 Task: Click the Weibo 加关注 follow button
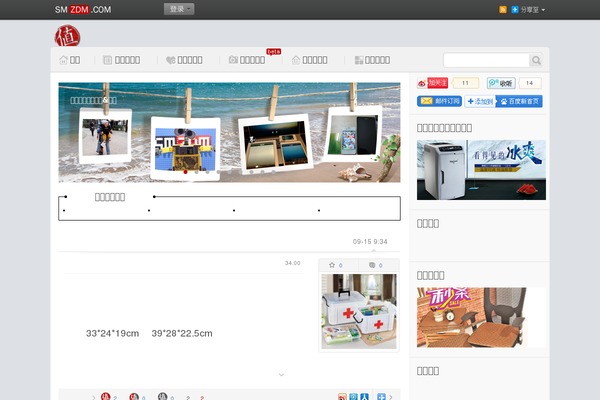(x=433, y=83)
